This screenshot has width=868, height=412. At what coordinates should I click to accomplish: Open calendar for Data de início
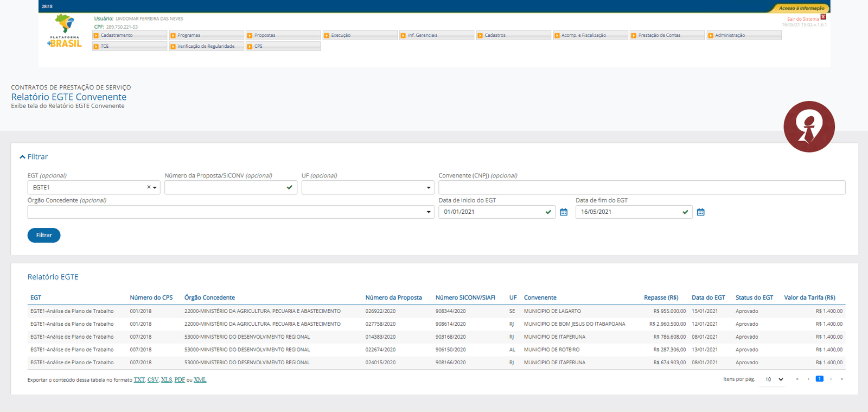564,212
